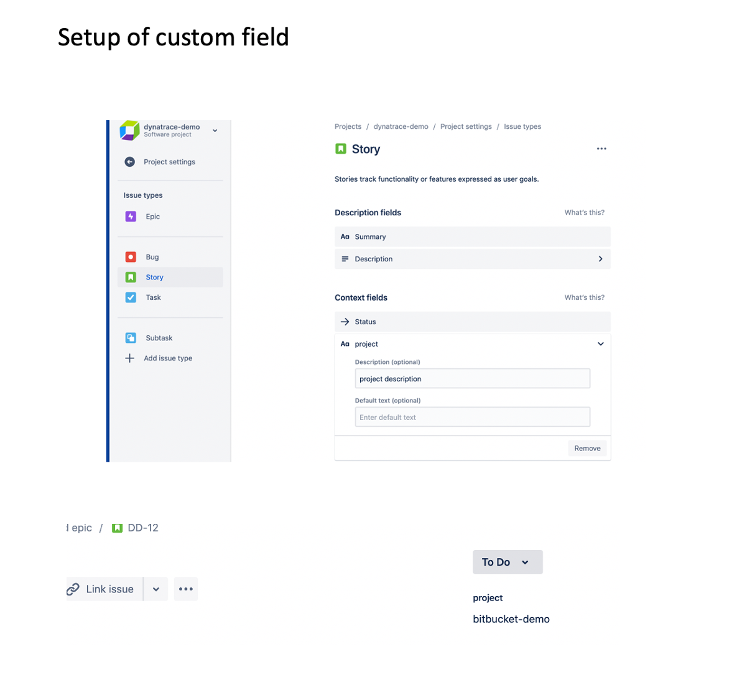Click the Subtask issue type icon
The height and width of the screenshot is (700, 737).
pos(131,338)
